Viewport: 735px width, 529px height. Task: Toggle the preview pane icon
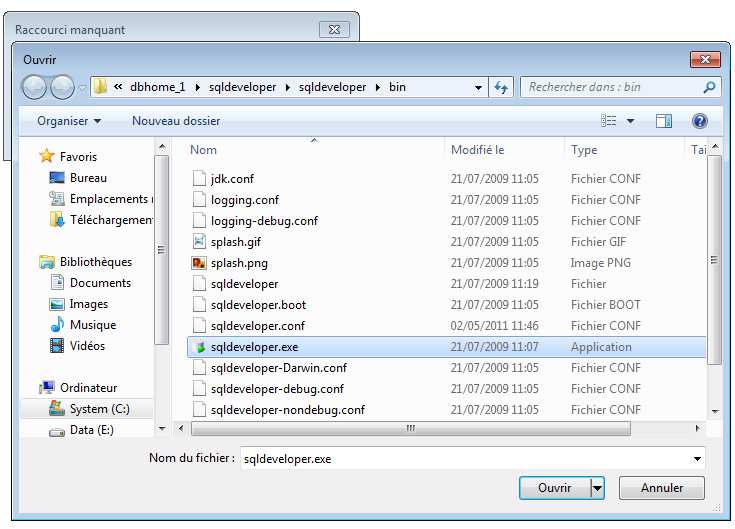tap(664, 121)
